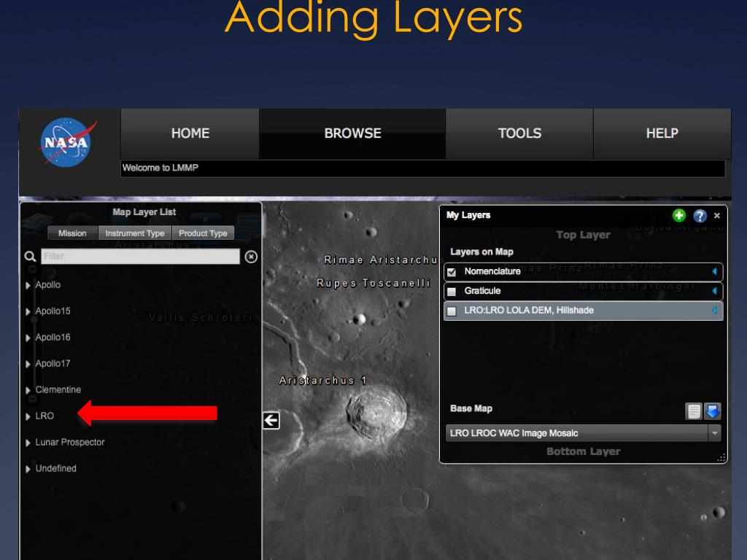Viewport: 747px width, 560px height.
Task: Switch to the Instrument Type tab
Action: click(x=135, y=233)
